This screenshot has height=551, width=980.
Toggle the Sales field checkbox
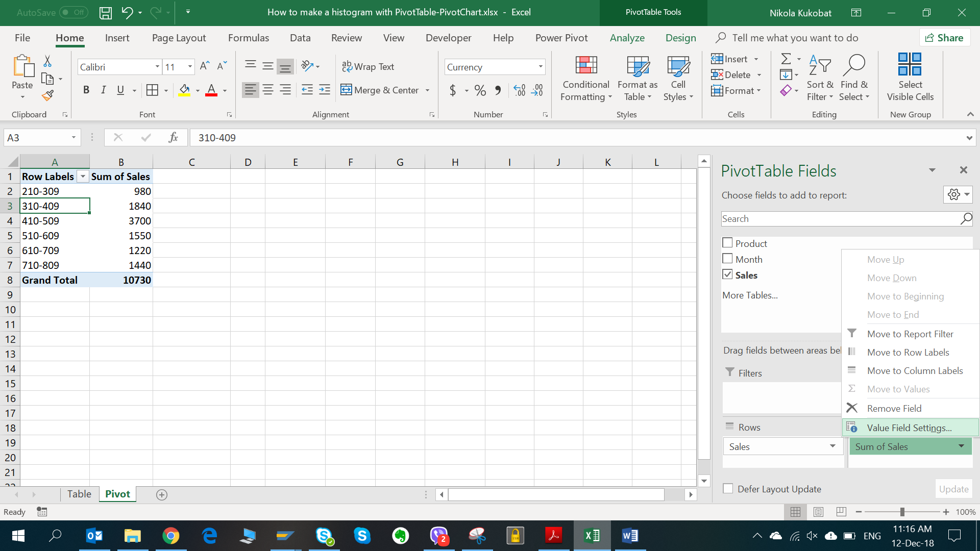tap(727, 274)
